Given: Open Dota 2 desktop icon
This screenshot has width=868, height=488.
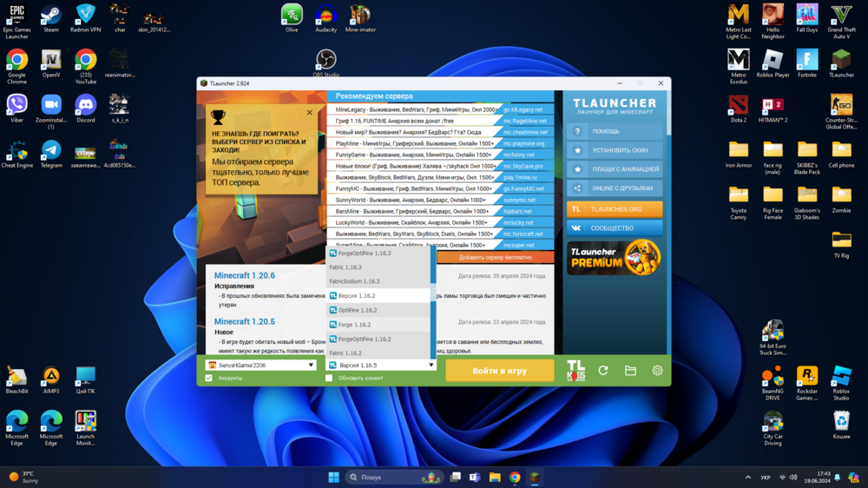Looking at the screenshot, I should click(x=739, y=109).
